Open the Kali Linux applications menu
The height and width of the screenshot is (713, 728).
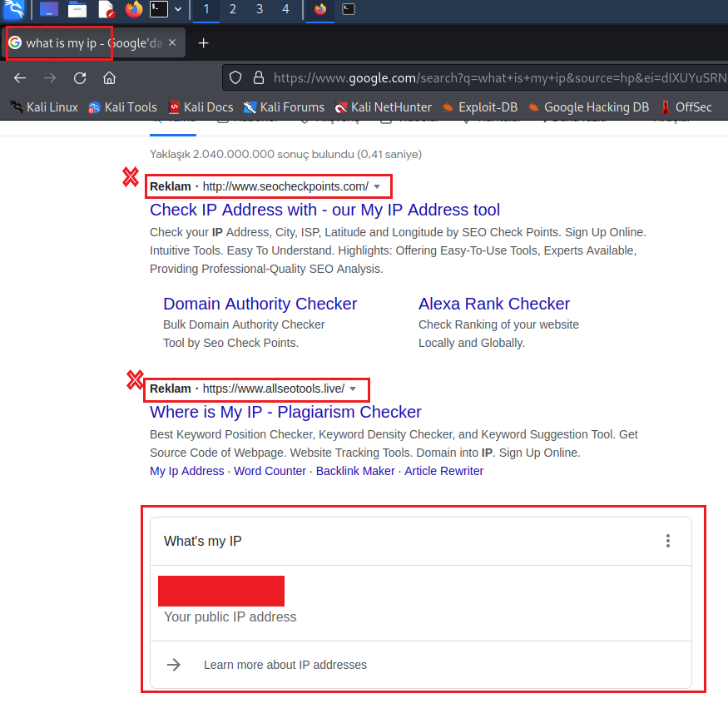[14, 10]
